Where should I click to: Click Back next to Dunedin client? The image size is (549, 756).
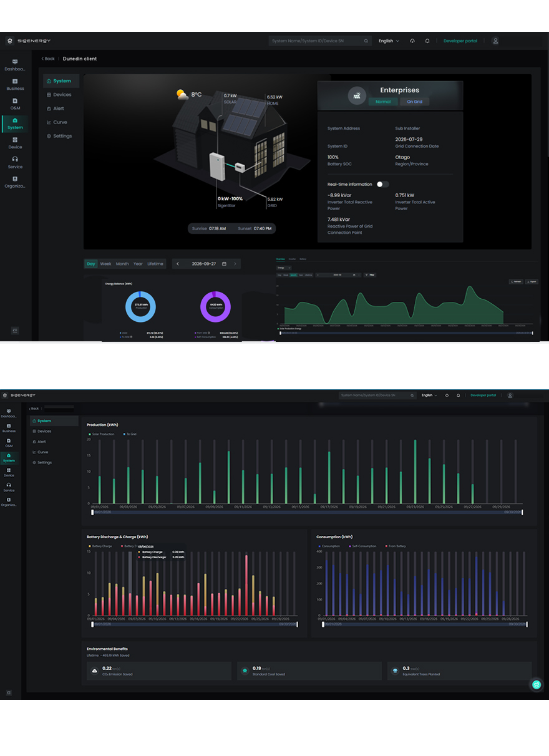tap(48, 59)
